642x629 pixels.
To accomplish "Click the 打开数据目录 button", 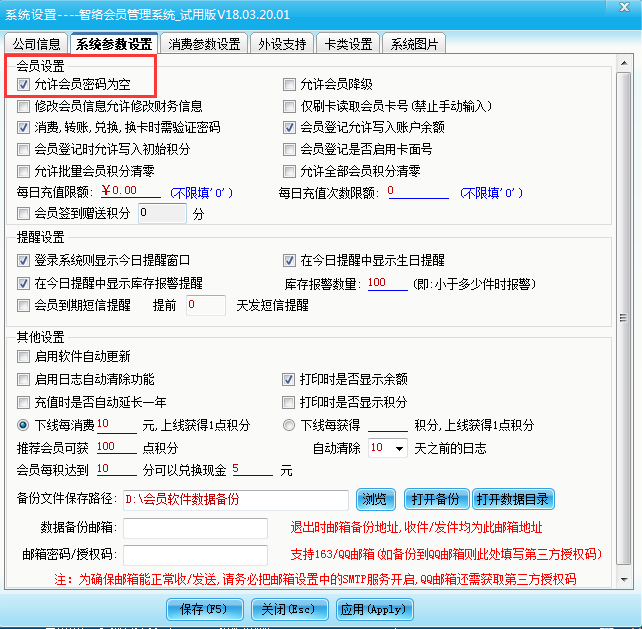I will coord(513,499).
